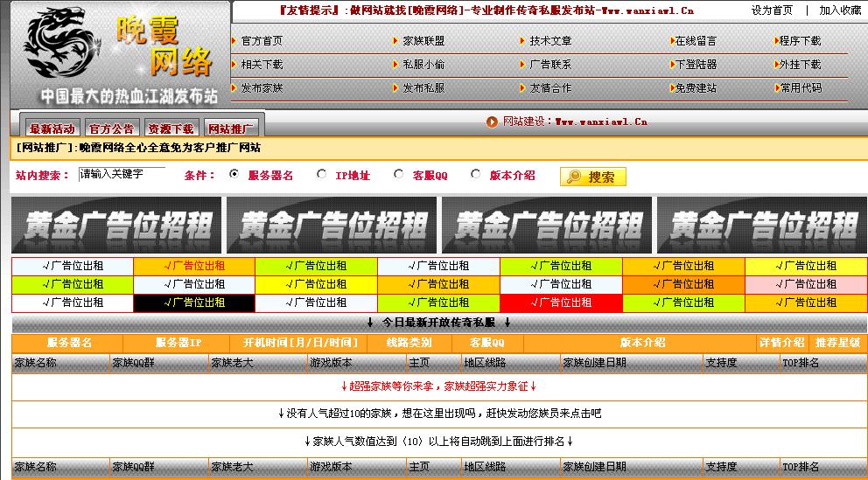Viewport: 868px width, 480px height.
Task: Switch to the 最新活动 tab
Action: (x=52, y=129)
